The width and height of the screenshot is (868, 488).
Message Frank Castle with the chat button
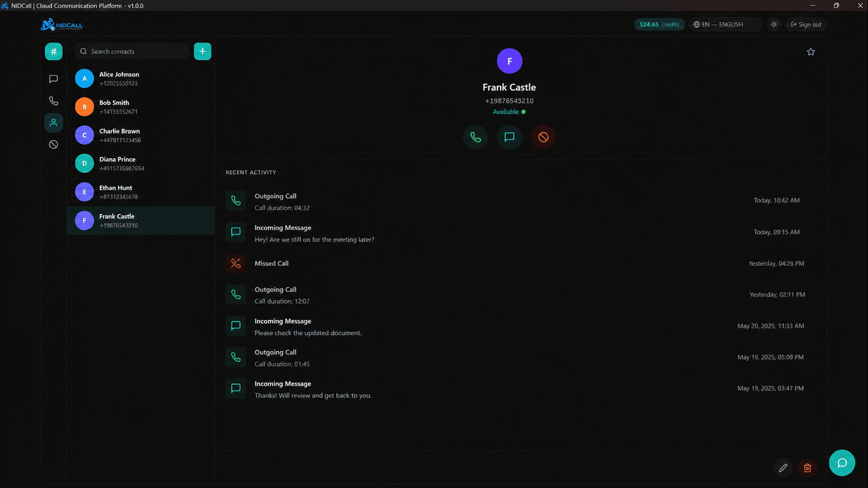click(x=510, y=137)
